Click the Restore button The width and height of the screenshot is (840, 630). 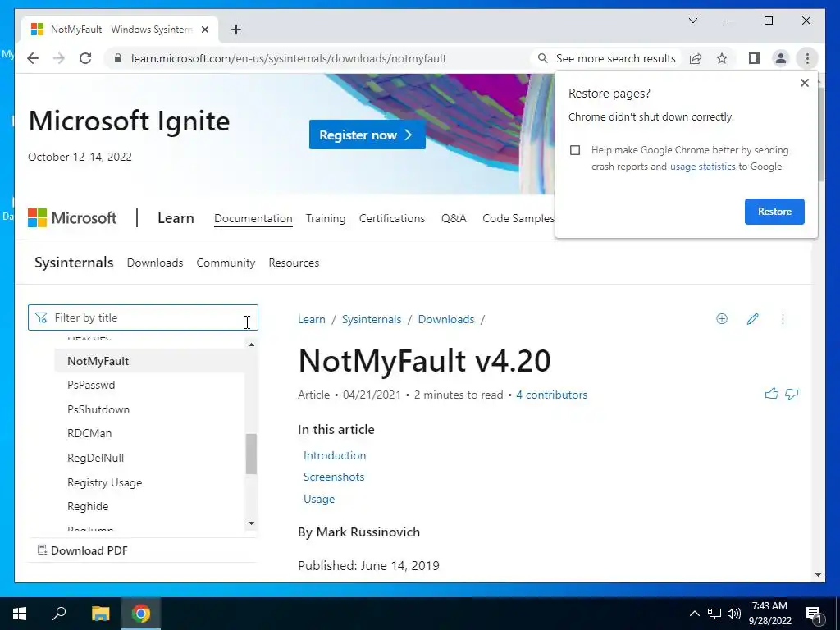(774, 212)
